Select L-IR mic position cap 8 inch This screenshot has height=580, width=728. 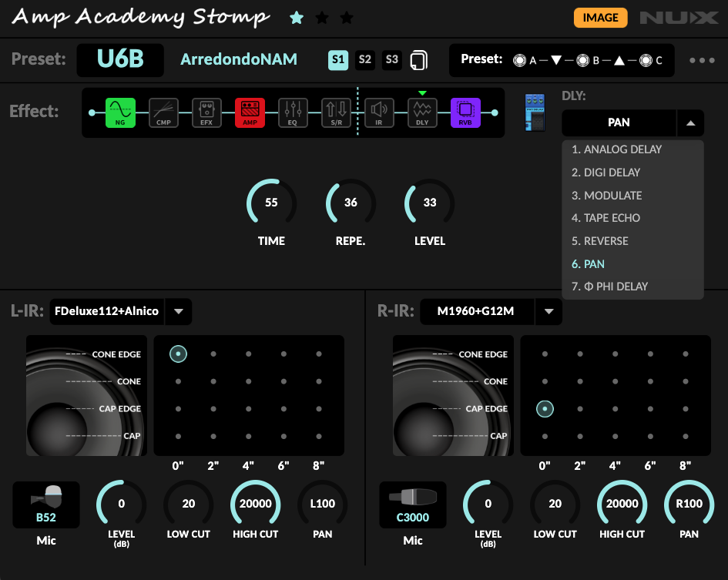click(319, 437)
